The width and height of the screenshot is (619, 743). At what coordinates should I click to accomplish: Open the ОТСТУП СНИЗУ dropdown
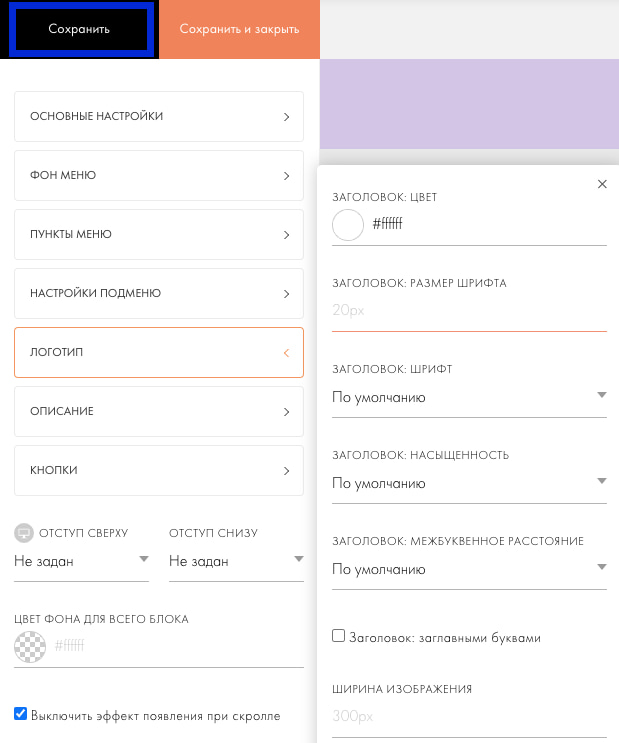coord(236,561)
